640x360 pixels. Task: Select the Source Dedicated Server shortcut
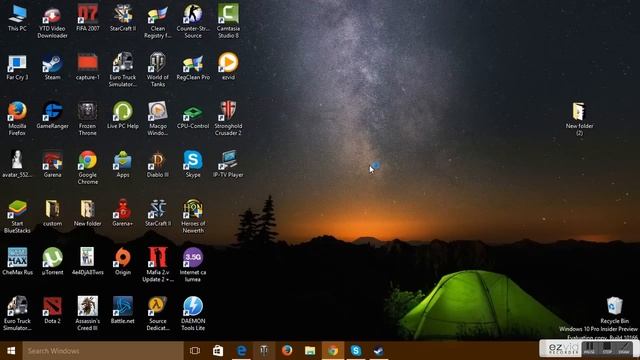pos(158,314)
